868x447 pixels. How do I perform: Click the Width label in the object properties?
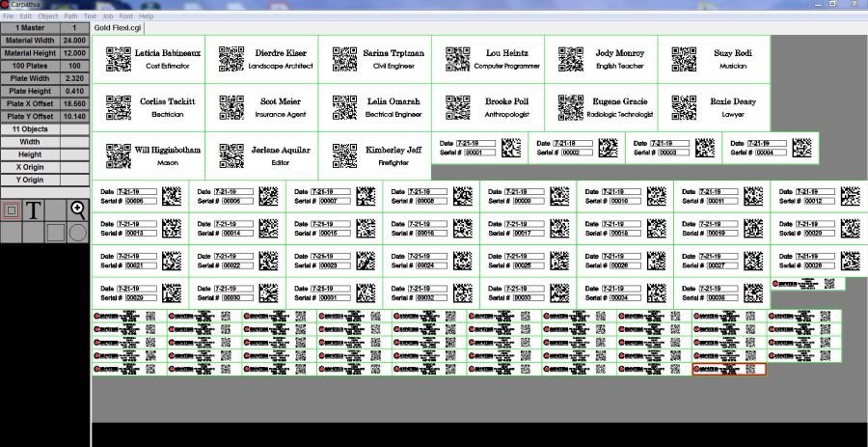(30, 142)
